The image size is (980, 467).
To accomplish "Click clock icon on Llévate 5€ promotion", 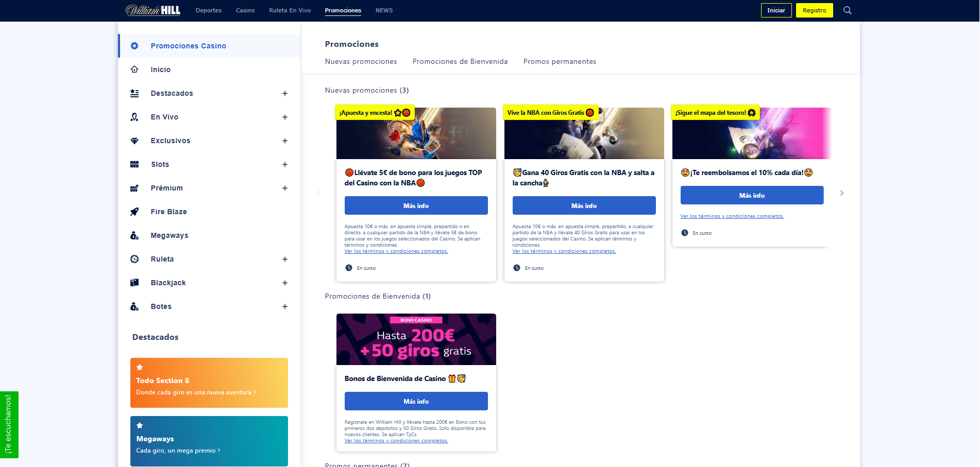I will [x=349, y=268].
